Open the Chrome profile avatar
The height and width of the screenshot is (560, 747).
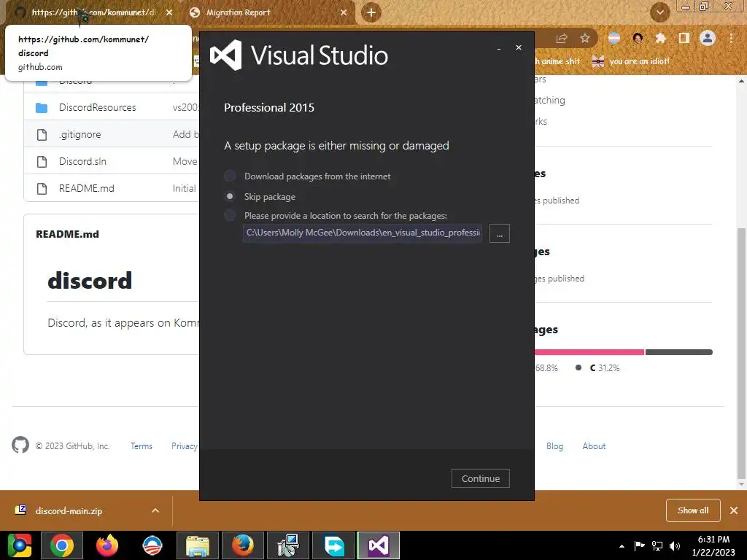click(x=708, y=38)
